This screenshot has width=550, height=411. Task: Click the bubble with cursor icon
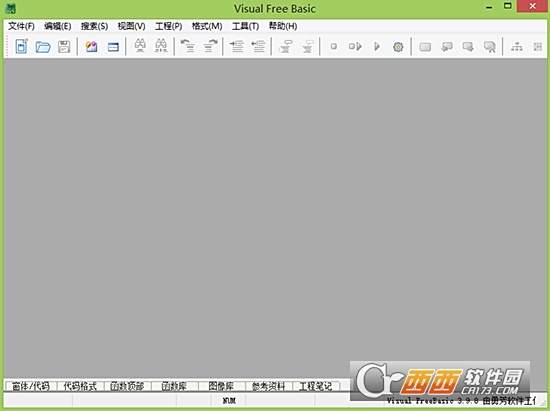tap(489, 47)
